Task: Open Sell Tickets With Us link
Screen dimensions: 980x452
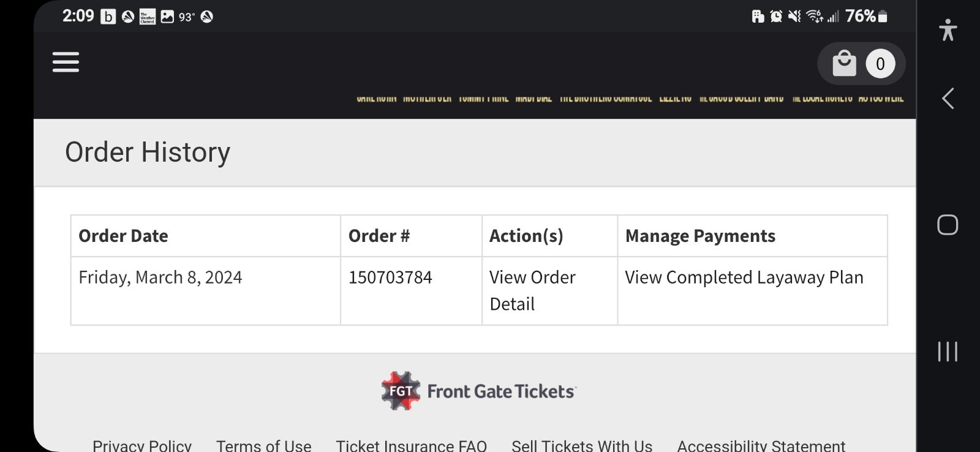Action: tap(582, 445)
